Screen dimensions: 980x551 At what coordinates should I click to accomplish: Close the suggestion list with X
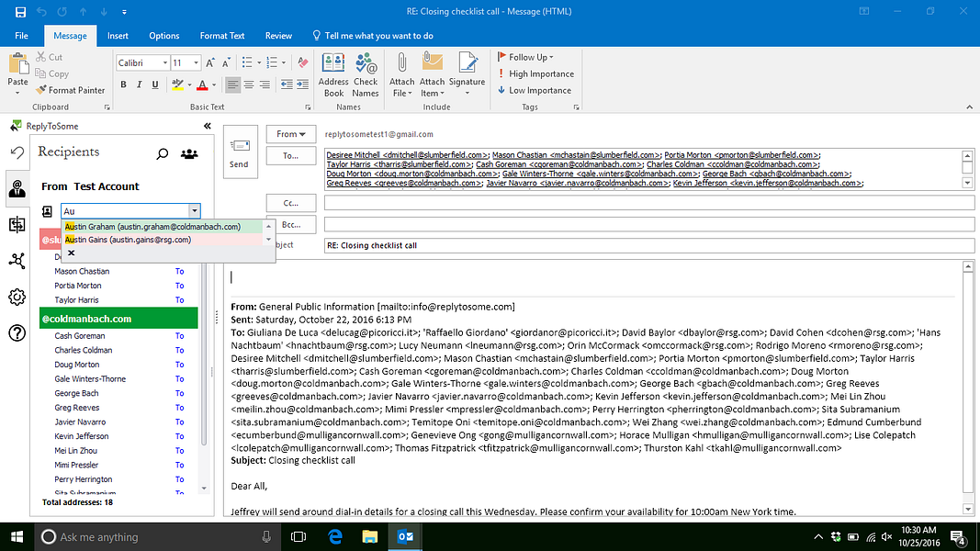(x=72, y=253)
